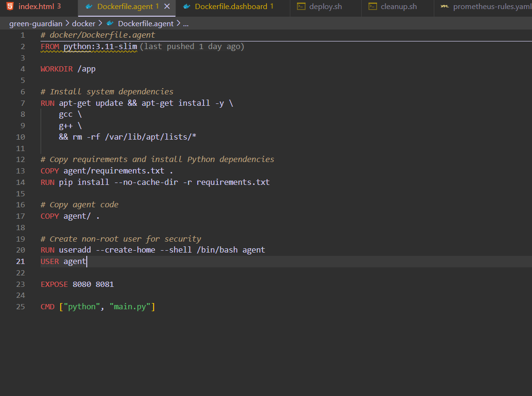Click the Dockerfile.agent tab label
The height and width of the screenshot is (396, 532).
[125, 7]
